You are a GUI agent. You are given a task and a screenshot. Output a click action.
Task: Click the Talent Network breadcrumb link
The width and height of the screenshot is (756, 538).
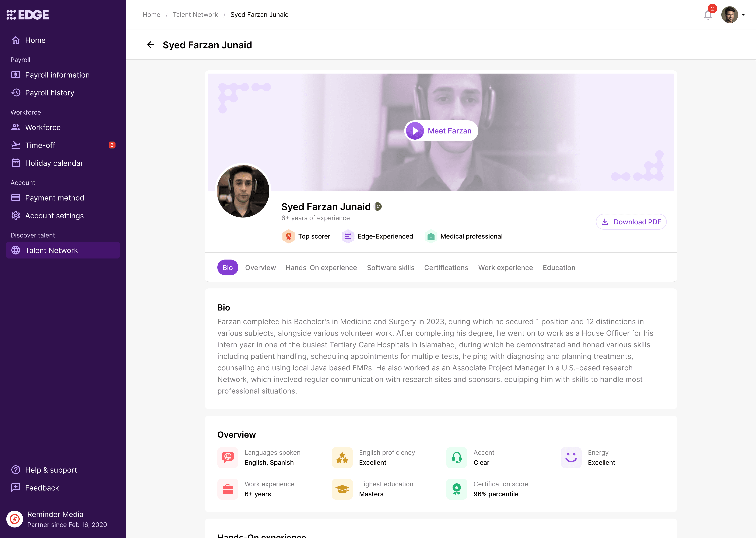tap(195, 15)
